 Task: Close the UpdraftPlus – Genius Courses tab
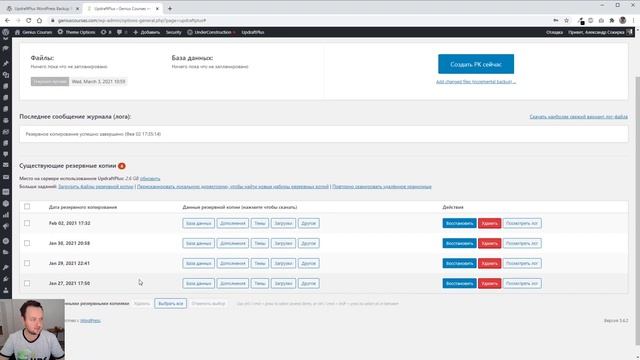157,9
